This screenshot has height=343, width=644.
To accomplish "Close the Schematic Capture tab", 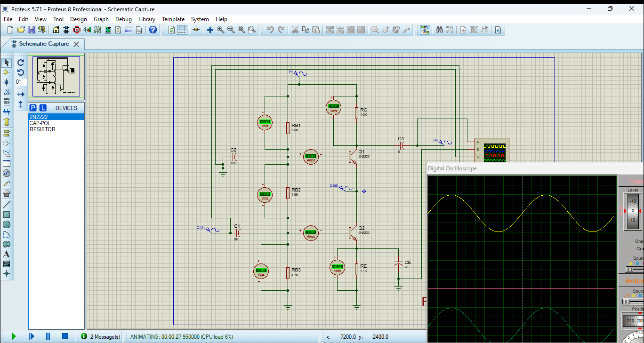I will coord(76,44).
